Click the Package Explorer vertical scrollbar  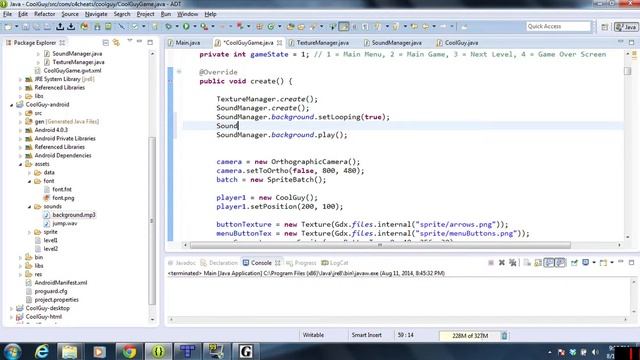[152, 220]
